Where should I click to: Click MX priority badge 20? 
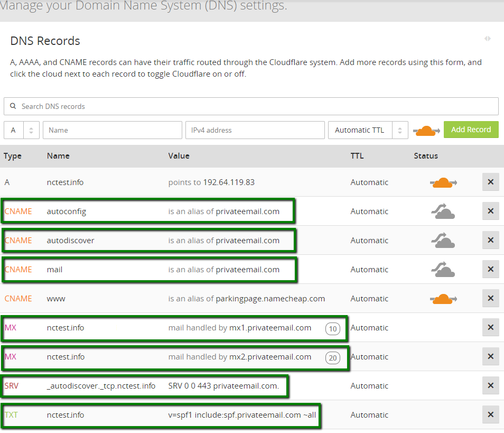333,358
